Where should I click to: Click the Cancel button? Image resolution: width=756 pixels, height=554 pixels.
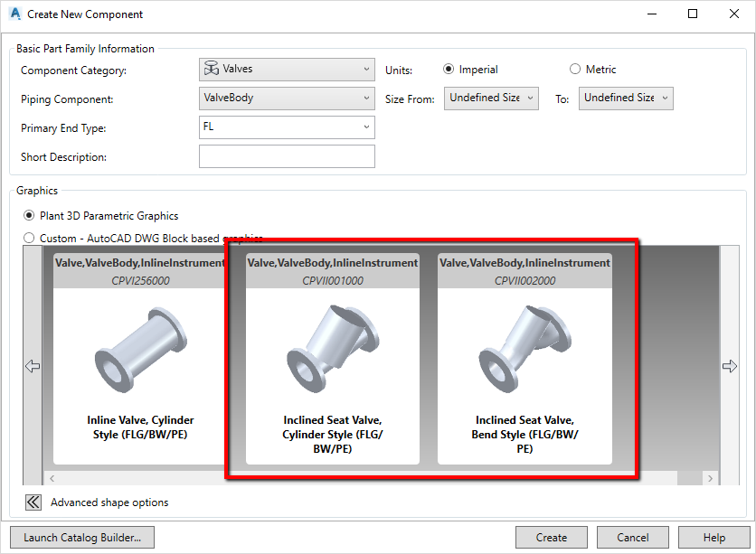633,537
